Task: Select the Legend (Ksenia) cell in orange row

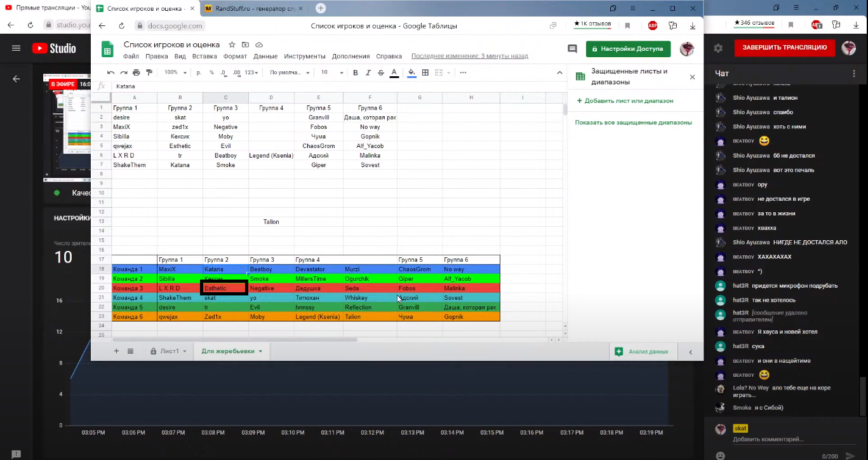Action: (318, 317)
